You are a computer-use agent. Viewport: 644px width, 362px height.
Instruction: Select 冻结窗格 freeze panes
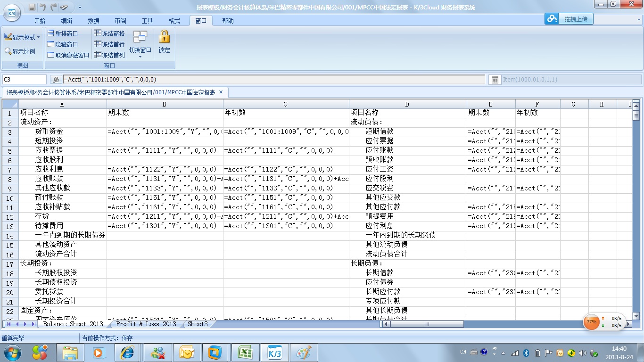click(x=109, y=33)
